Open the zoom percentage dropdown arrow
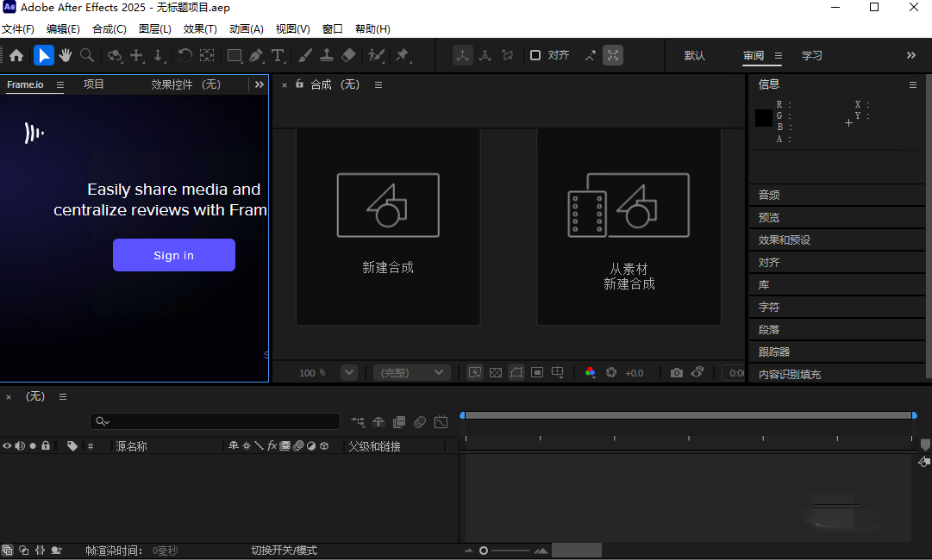Viewport: 932px width, 560px height. pyautogui.click(x=349, y=372)
